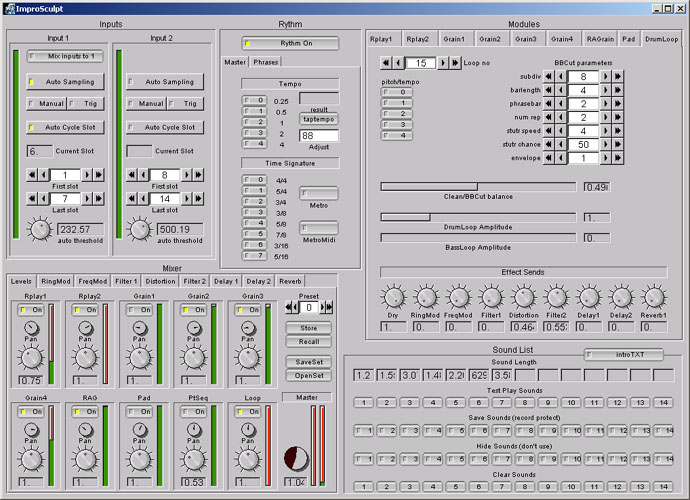690x500 pixels.
Task: Click the Loop no fast-forward arrow
Action: tap(455, 63)
